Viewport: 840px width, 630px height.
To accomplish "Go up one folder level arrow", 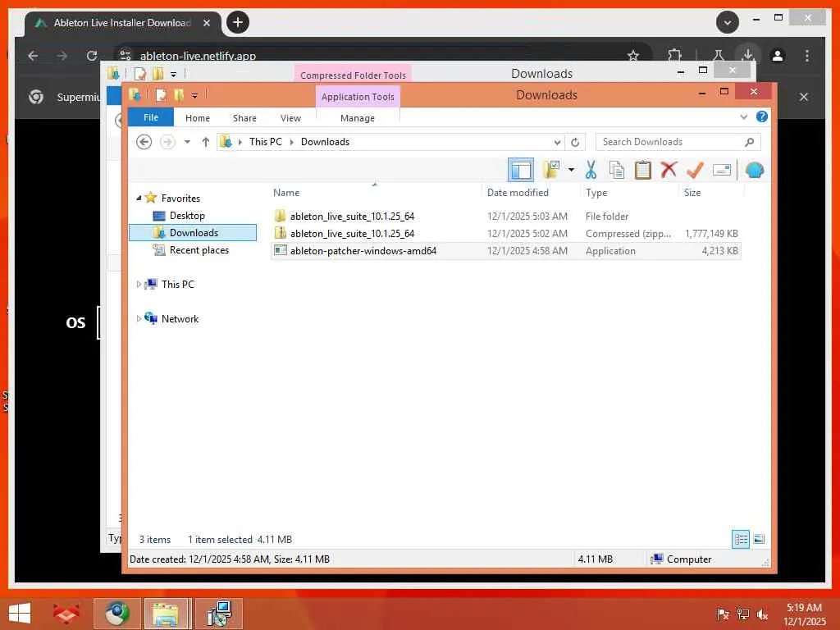I will [205, 142].
